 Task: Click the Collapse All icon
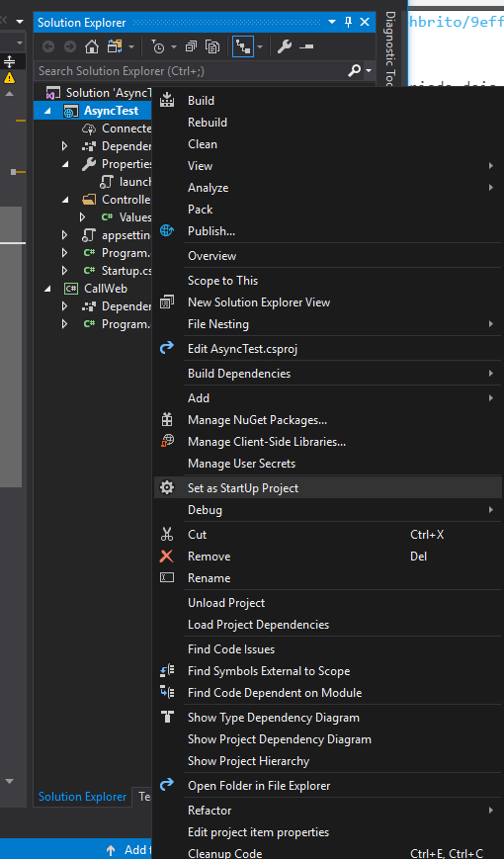coord(191,47)
